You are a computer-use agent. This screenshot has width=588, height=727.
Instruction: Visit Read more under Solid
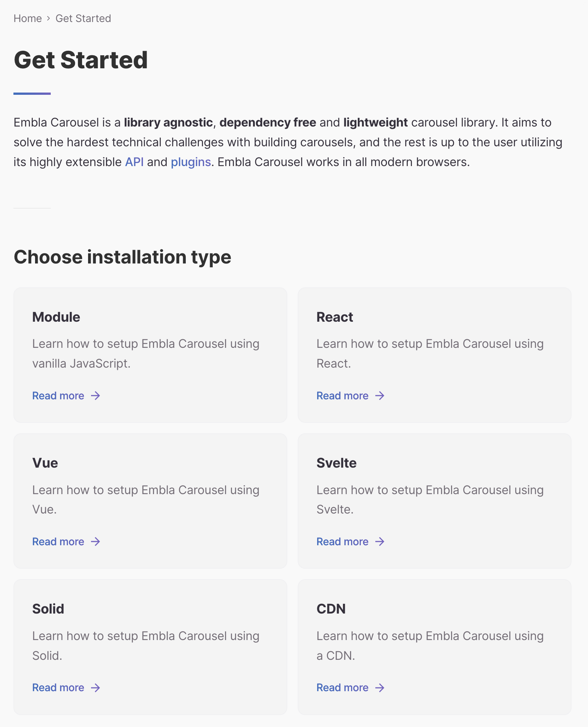click(x=58, y=687)
